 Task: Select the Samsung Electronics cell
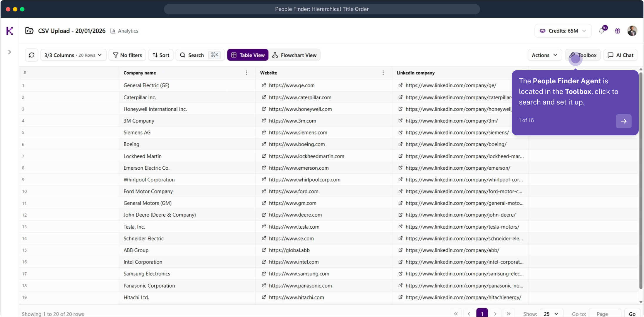187,274
